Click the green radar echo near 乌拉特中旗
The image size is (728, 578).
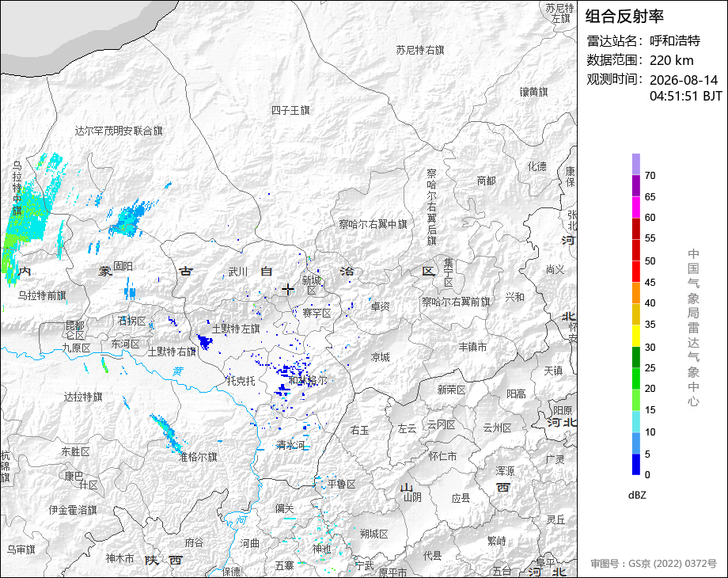[x=9, y=253]
